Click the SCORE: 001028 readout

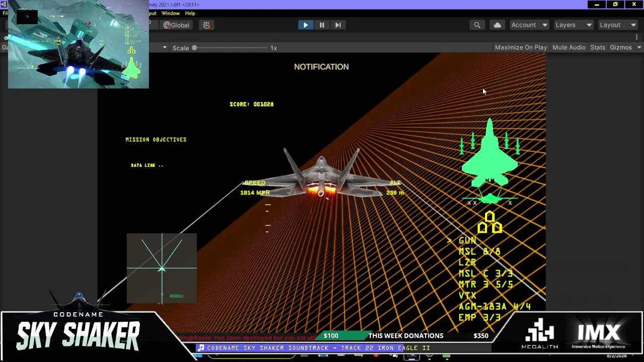pos(252,104)
